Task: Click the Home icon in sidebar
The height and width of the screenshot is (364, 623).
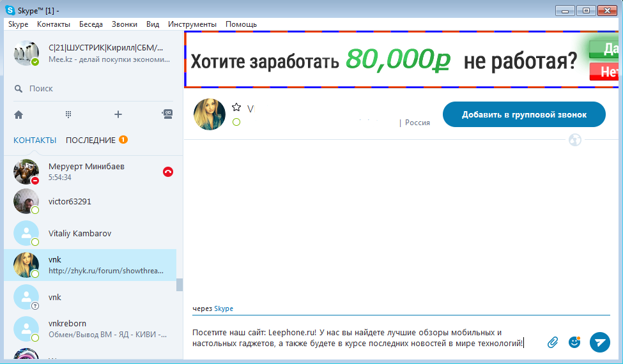Action: pyautogui.click(x=19, y=114)
